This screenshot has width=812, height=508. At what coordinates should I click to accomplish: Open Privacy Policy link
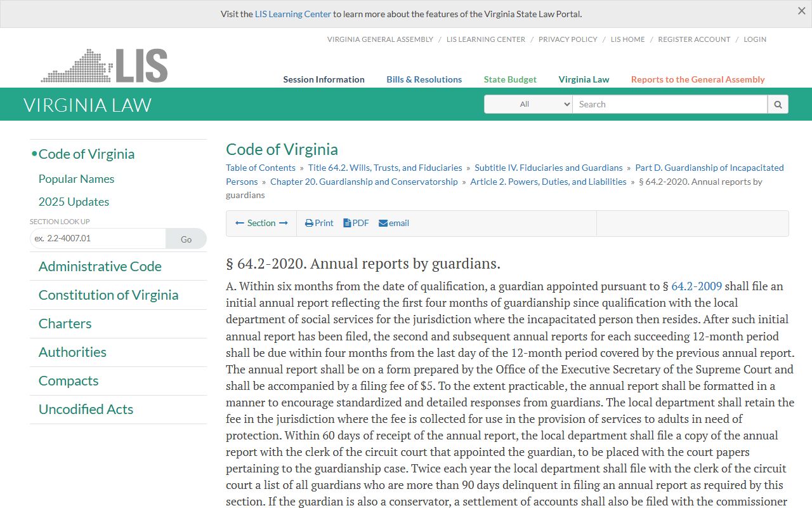568,39
